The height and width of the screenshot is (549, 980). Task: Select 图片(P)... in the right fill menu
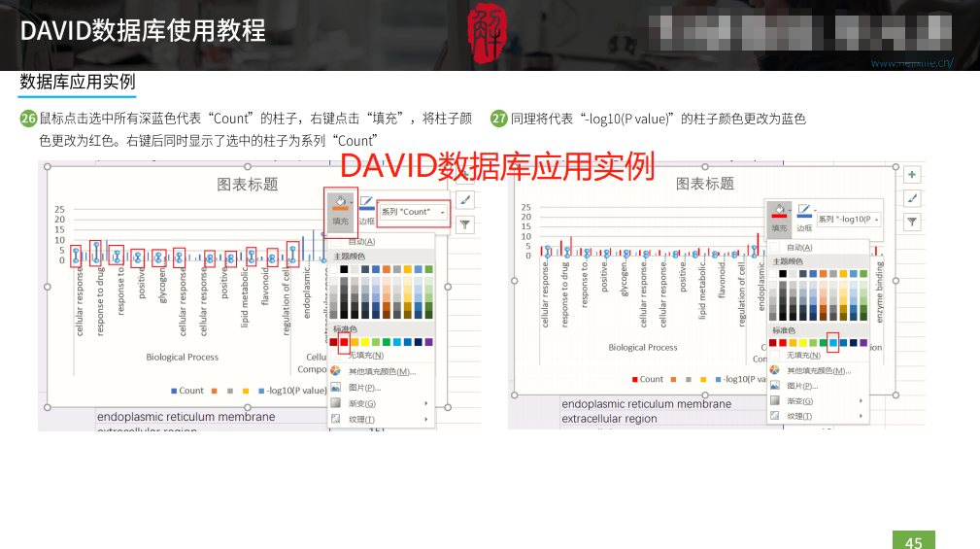[802, 386]
